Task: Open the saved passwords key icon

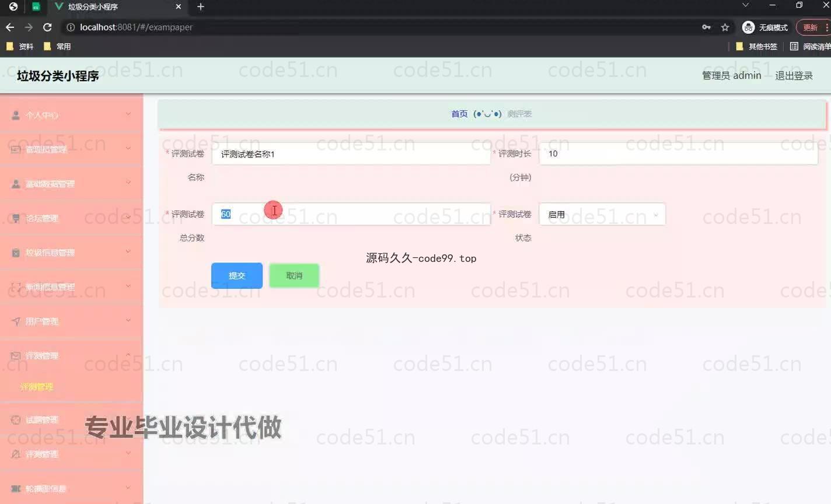Action: [x=706, y=27]
